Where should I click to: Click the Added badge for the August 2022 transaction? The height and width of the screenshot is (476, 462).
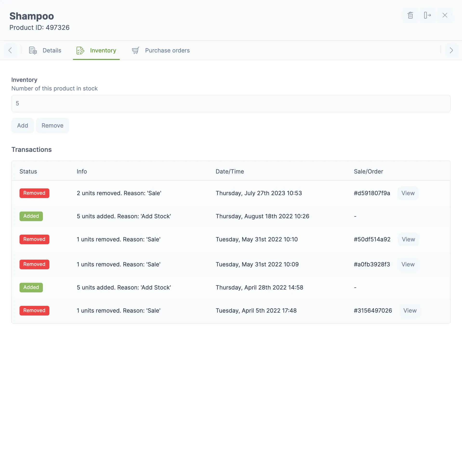(31, 216)
